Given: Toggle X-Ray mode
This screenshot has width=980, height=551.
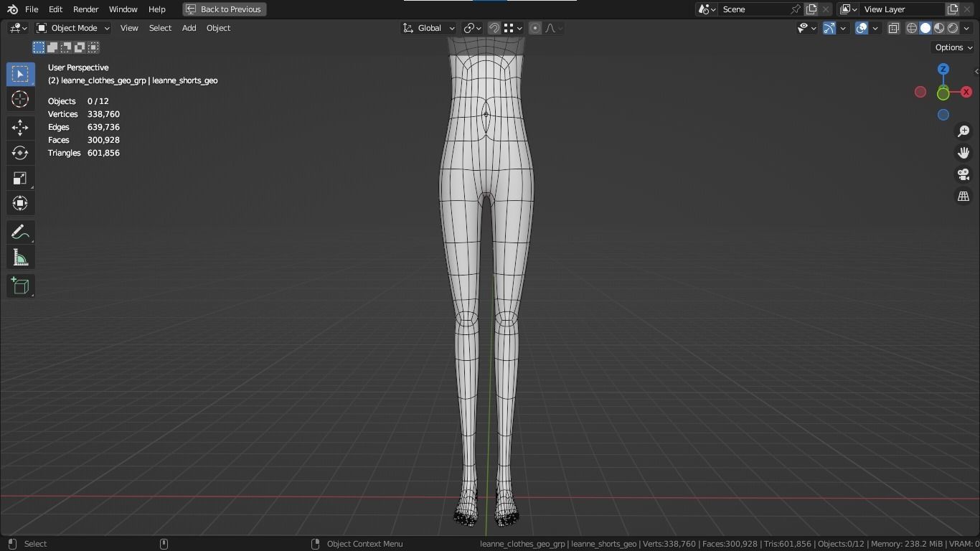Looking at the screenshot, I should pyautogui.click(x=894, y=28).
